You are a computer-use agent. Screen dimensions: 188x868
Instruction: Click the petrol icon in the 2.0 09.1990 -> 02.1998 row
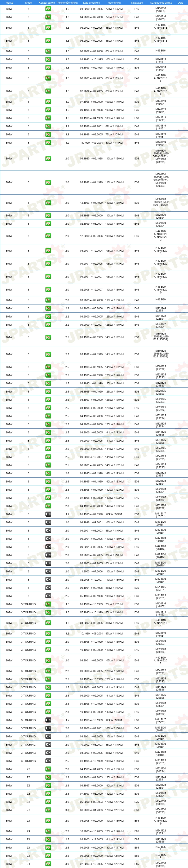(48, 158)
